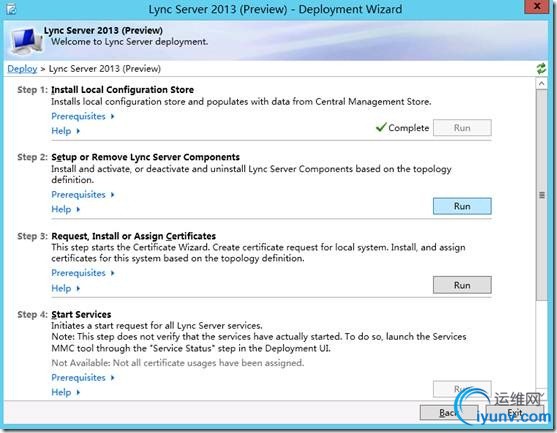Click the Setup or Remove Lync Server Components heading
Viewport: 557px width, 433px height.
(x=145, y=157)
